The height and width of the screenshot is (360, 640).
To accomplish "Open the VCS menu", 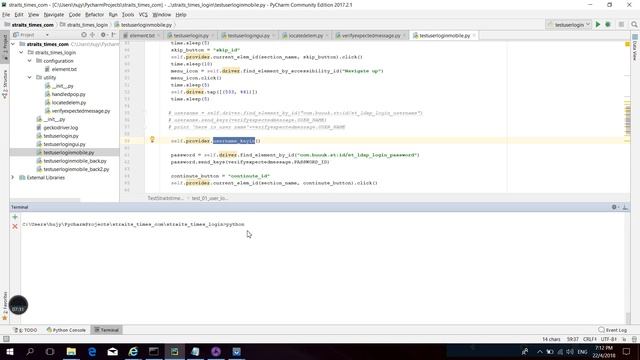I will pos(143,15).
